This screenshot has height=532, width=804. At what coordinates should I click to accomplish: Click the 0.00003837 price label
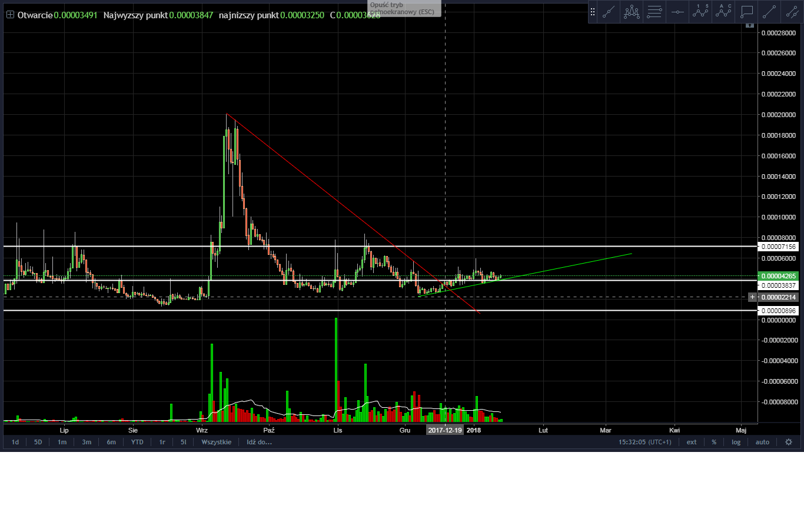[x=779, y=285]
